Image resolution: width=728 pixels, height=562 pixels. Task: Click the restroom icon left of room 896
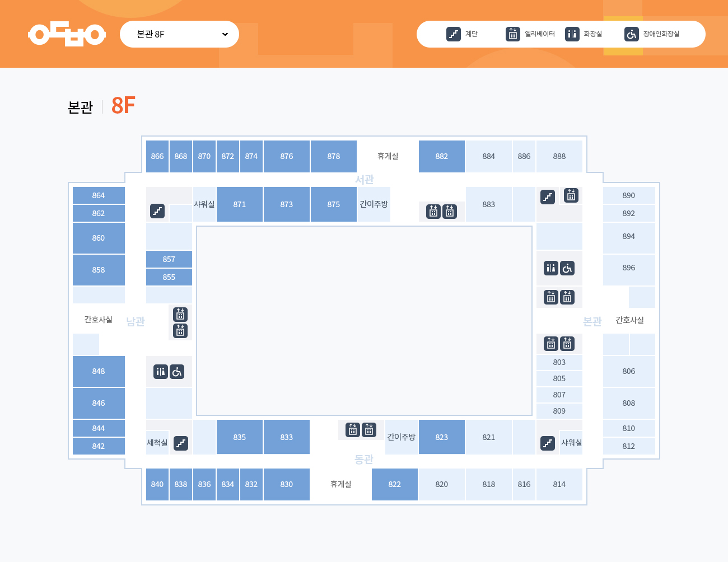click(551, 268)
